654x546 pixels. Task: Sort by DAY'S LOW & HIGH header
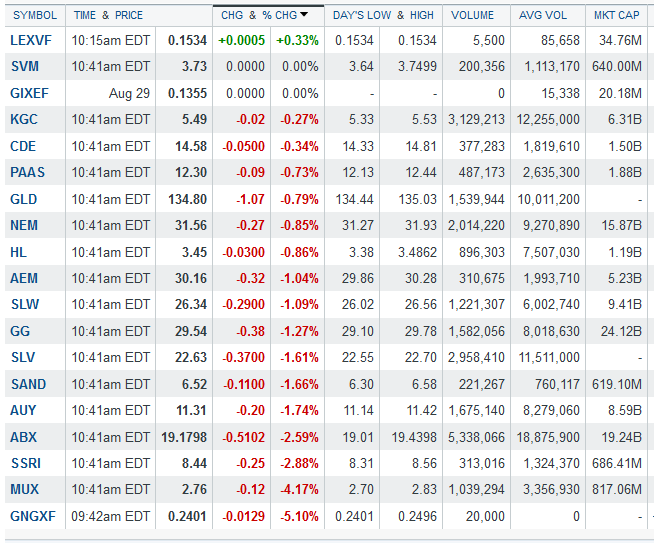(383, 15)
